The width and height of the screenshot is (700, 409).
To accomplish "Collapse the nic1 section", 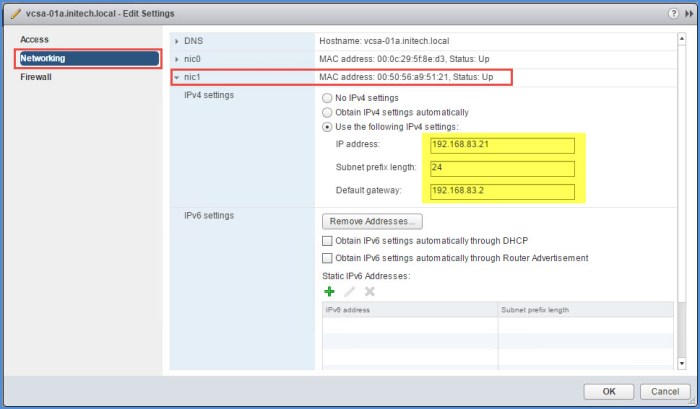I will pos(177,78).
